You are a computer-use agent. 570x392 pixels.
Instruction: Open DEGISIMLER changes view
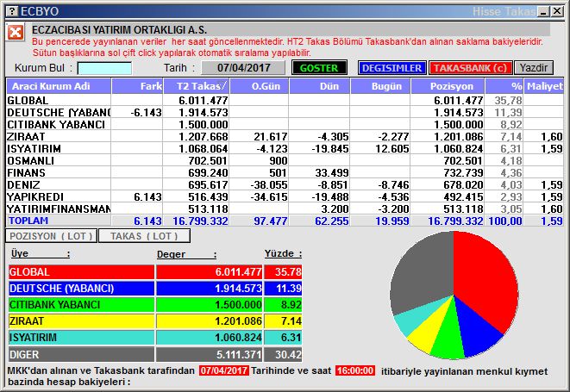(x=391, y=68)
